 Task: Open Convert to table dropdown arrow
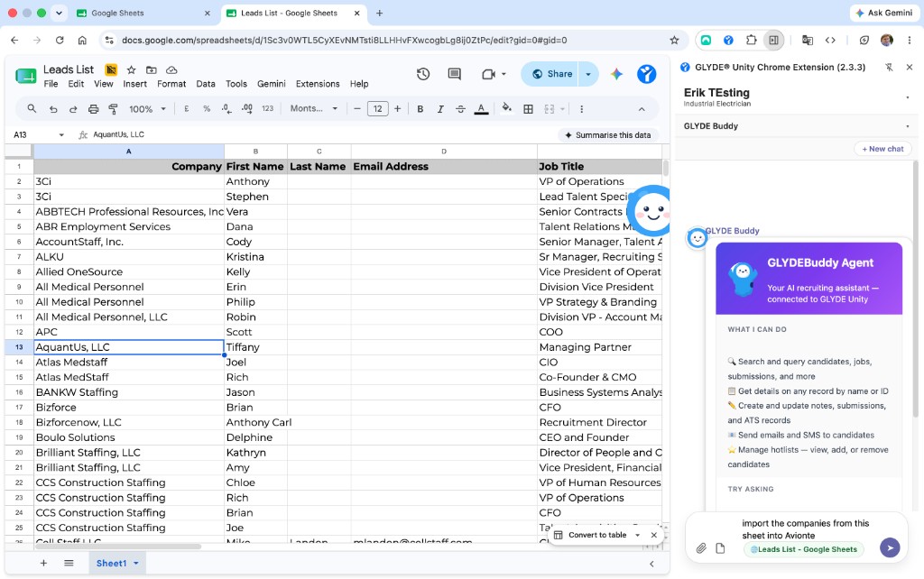[637, 535]
